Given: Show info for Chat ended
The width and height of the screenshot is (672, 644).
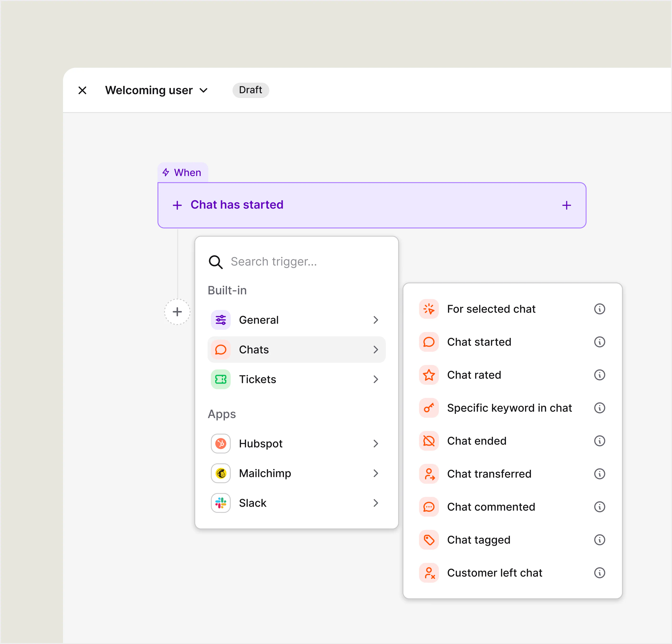Looking at the screenshot, I should click(x=599, y=441).
